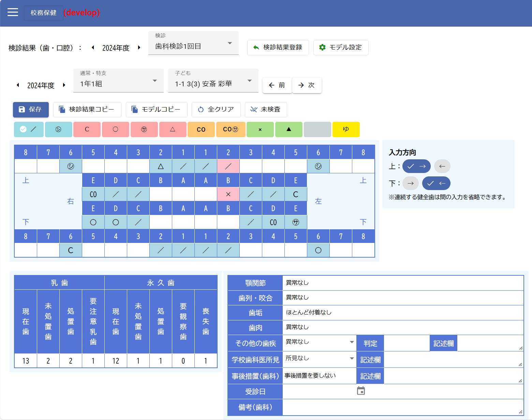
Task: Select the pink hollow triangle symbol
Action: click(x=173, y=129)
